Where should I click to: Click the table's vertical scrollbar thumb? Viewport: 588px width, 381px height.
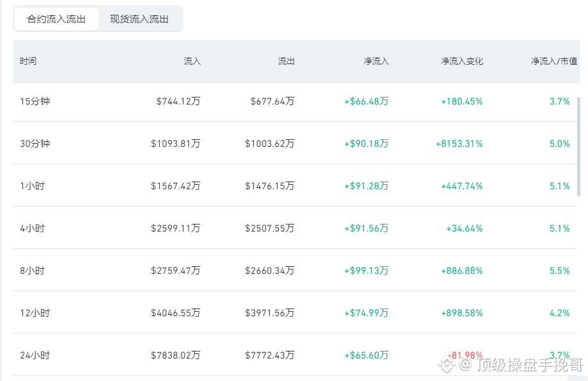[x=578, y=146]
